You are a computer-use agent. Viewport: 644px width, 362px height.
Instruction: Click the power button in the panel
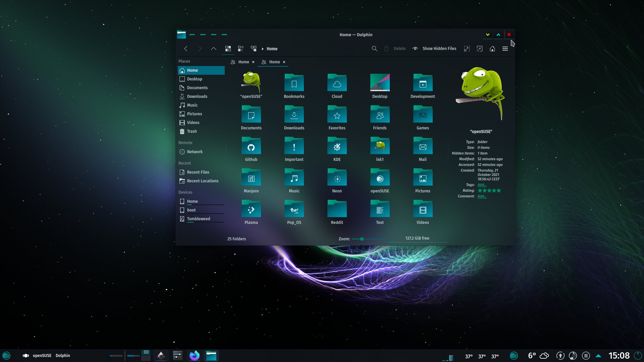click(638, 356)
